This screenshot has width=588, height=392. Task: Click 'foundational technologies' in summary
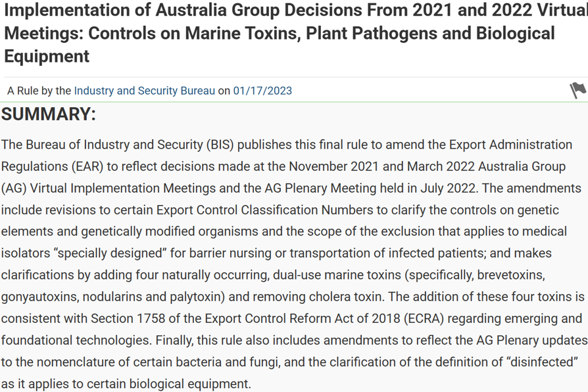(76, 340)
